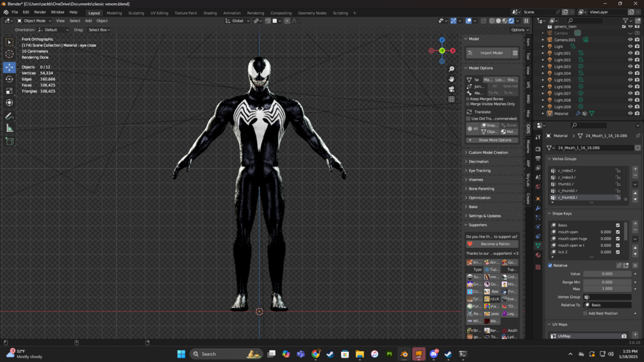Adjust the shape key Value slider
The image size is (644, 362).
click(x=607, y=274)
